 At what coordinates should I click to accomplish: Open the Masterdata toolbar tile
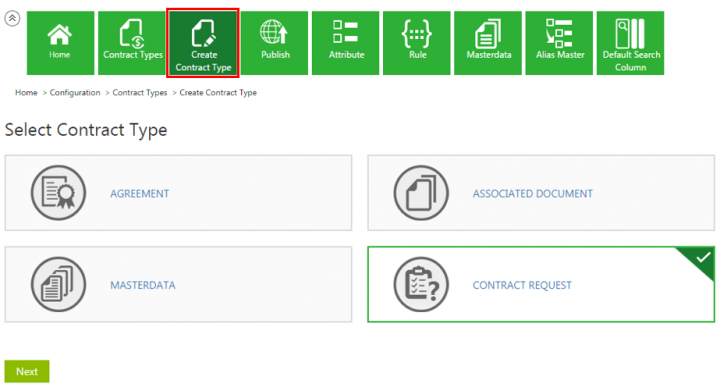click(488, 43)
